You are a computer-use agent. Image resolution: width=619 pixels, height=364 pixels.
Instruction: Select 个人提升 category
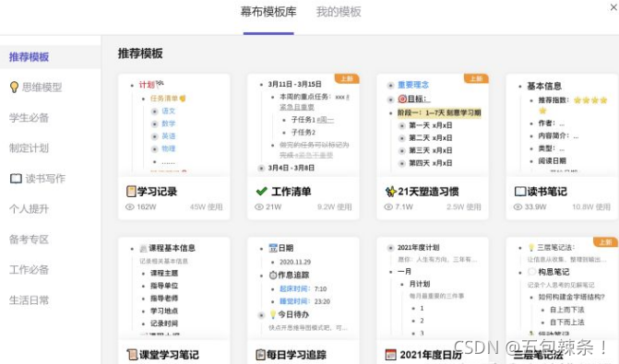coord(29,208)
